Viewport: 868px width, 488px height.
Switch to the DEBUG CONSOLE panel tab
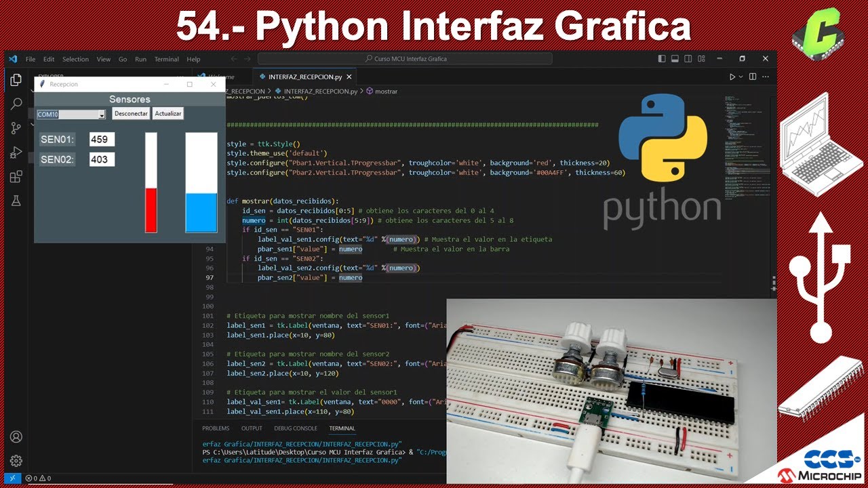pos(296,428)
